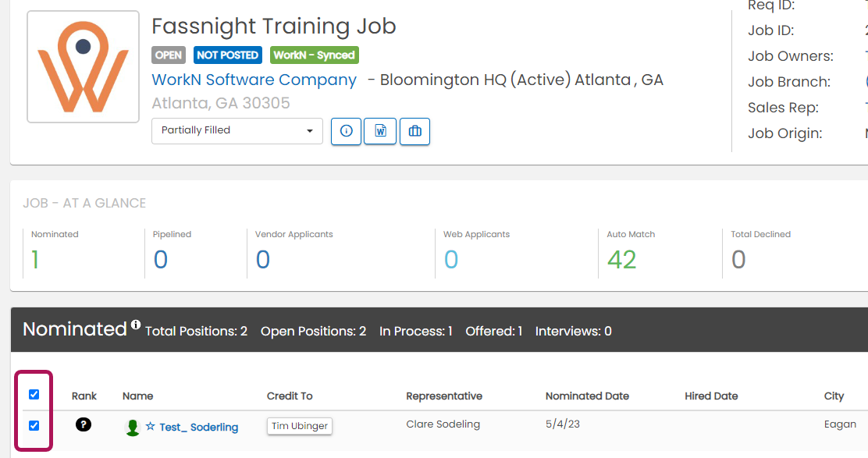Click the briefcase icon button
Image resolution: width=868 pixels, height=458 pixels.
coord(414,131)
